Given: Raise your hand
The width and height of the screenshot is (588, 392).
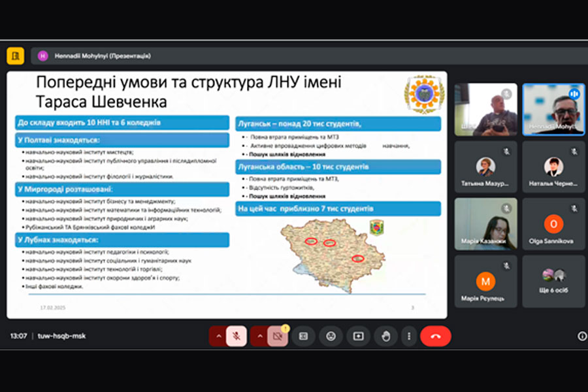Looking at the screenshot, I should click(x=385, y=336).
